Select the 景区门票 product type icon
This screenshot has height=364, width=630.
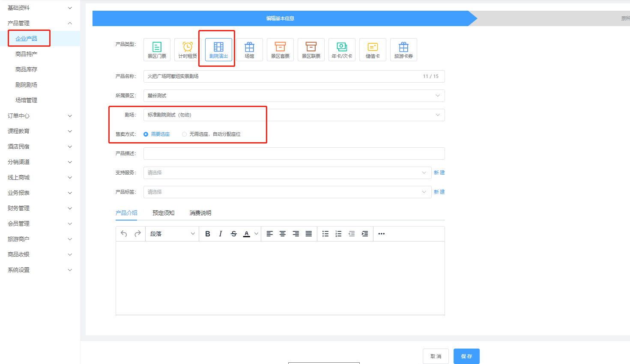[x=157, y=50]
